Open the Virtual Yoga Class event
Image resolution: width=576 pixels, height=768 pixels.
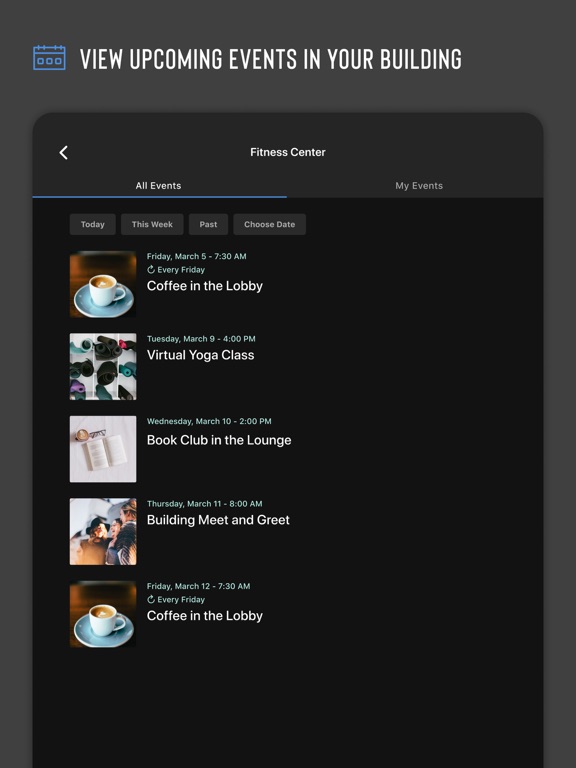coord(200,355)
